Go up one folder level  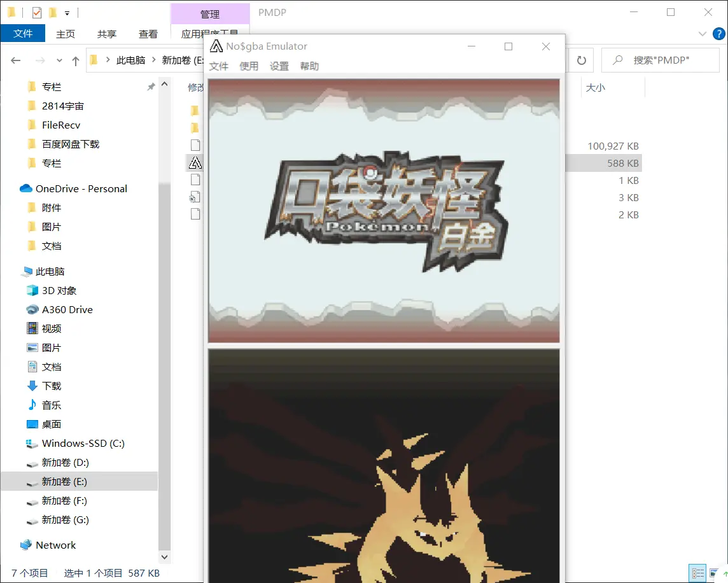tap(76, 60)
